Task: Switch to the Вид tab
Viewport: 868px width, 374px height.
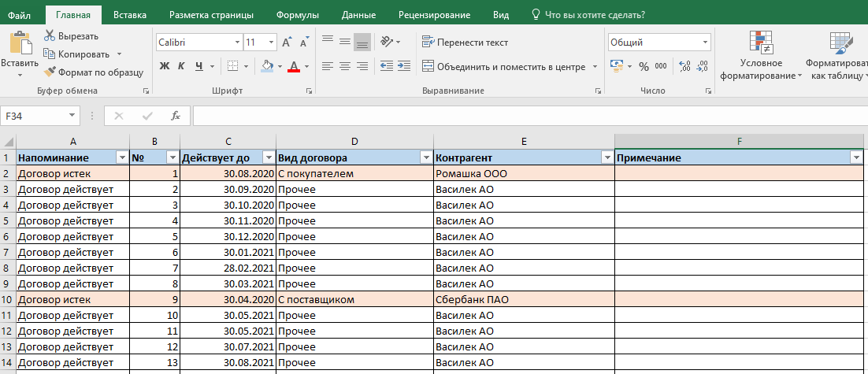Action: (x=501, y=15)
